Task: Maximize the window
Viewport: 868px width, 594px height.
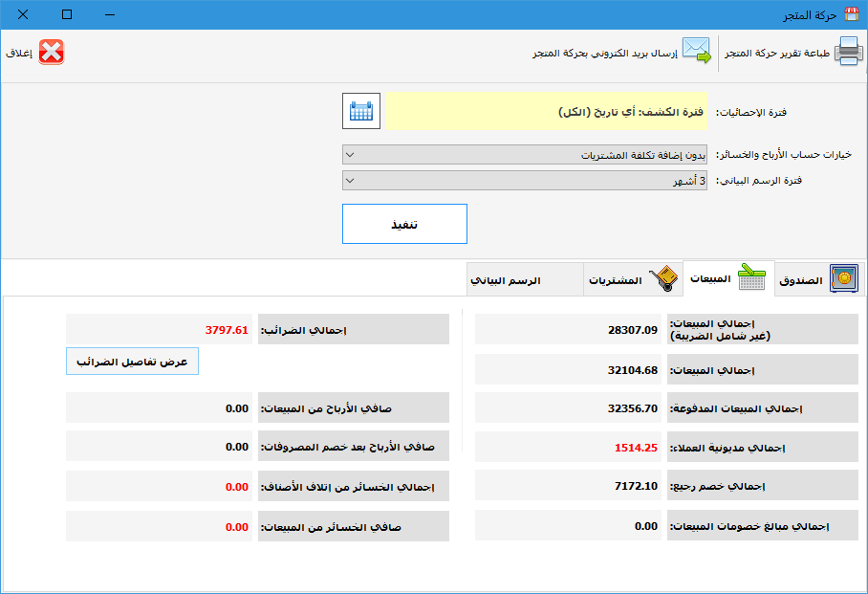Action: [x=66, y=14]
